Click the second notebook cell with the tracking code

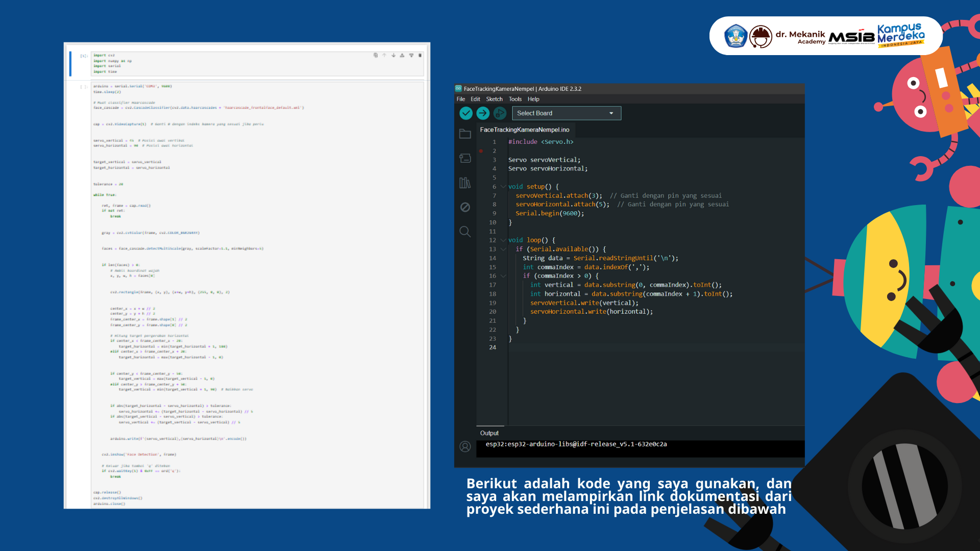pos(257,294)
